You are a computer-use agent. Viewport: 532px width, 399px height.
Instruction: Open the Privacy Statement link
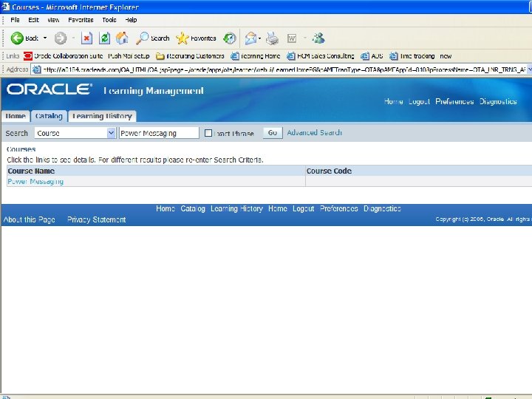click(96, 219)
